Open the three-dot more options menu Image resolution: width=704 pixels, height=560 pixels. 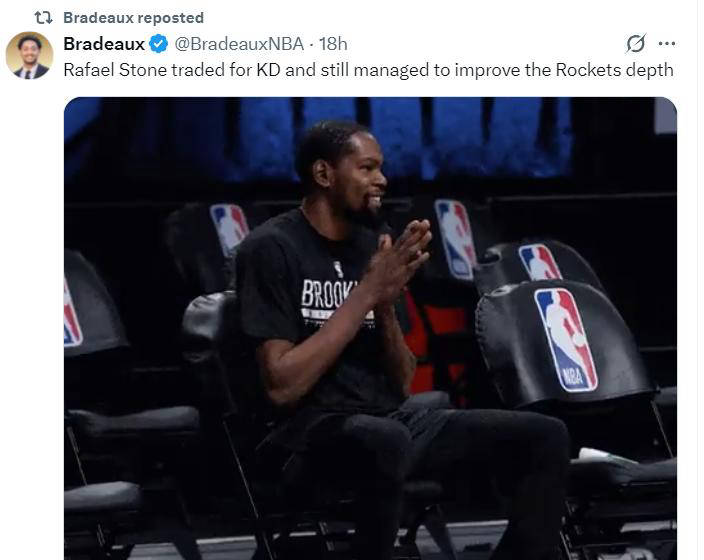pos(667,44)
